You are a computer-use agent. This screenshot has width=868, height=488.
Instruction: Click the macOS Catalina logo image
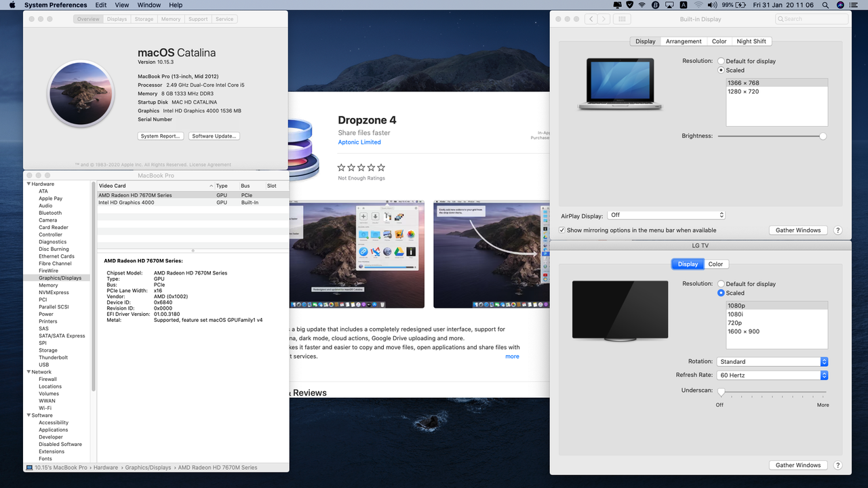(x=81, y=94)
